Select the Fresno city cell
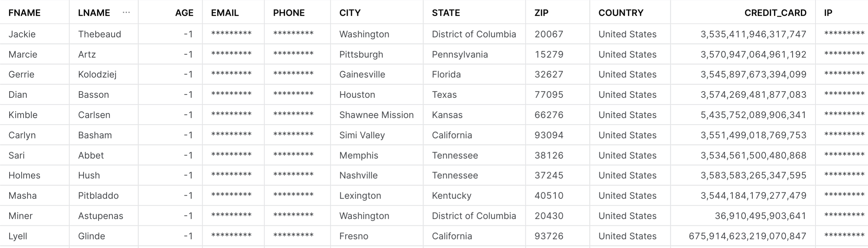868x248 pixels. pos(354,236)
